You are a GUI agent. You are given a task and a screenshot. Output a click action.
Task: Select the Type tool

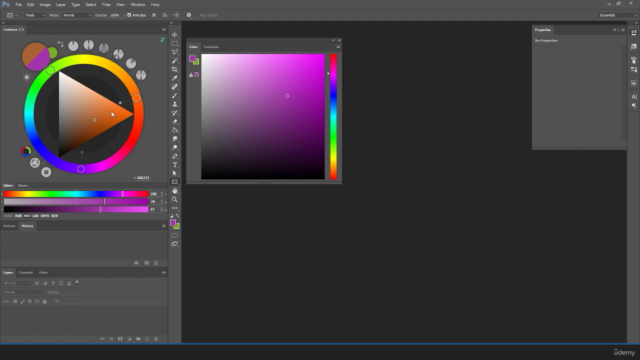[175, 165]
